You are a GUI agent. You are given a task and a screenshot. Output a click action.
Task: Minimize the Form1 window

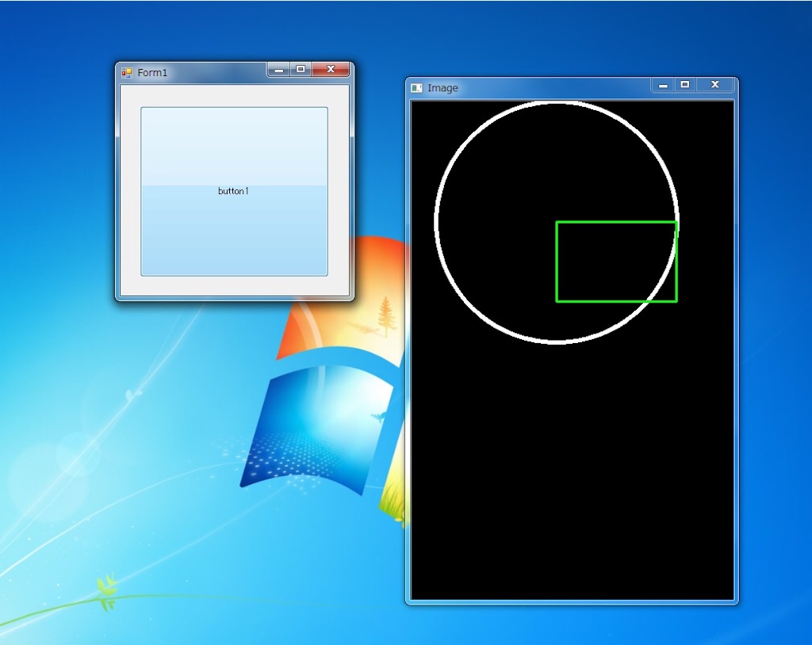tap(278, 70)
